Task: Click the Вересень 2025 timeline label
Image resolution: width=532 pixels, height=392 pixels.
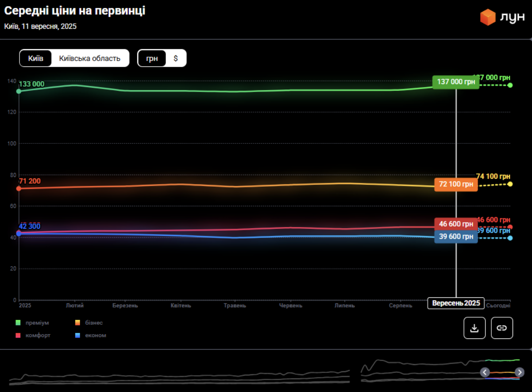Action: (456, 304)
